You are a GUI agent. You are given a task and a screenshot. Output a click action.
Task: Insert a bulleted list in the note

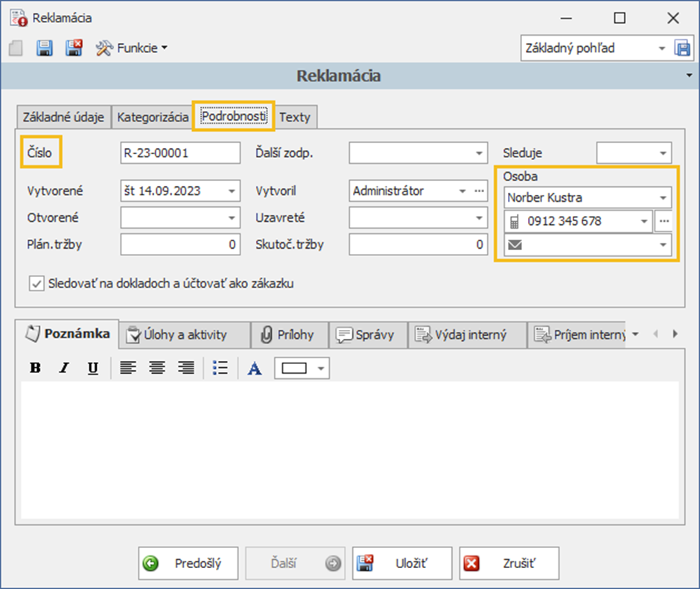pyautogui.click(x=220, y=369)
